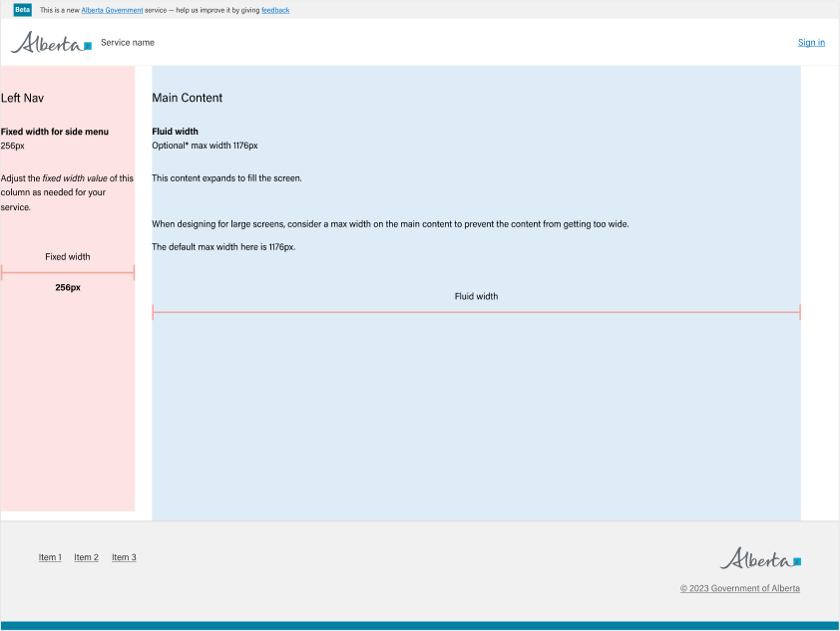This screenshot has width=840, height=631.
Task: Click the Beta badge in the top banner
Action: point(23,10)
